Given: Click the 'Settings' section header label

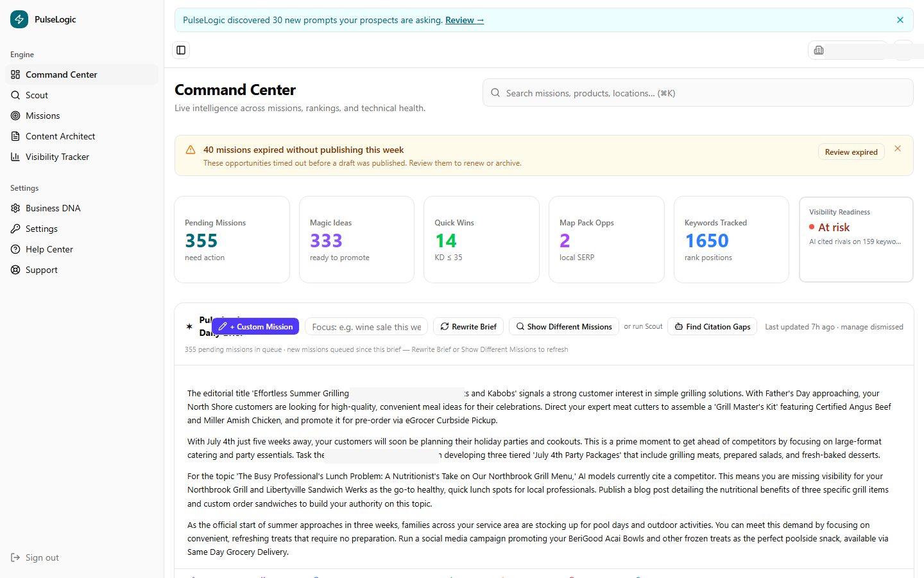Looking at the screenshot, I should 24,188.
